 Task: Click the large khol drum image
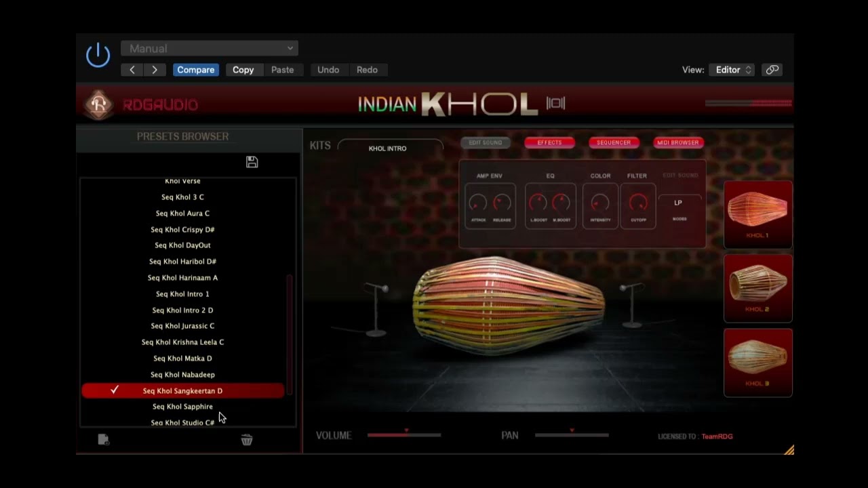click(509, 305)
